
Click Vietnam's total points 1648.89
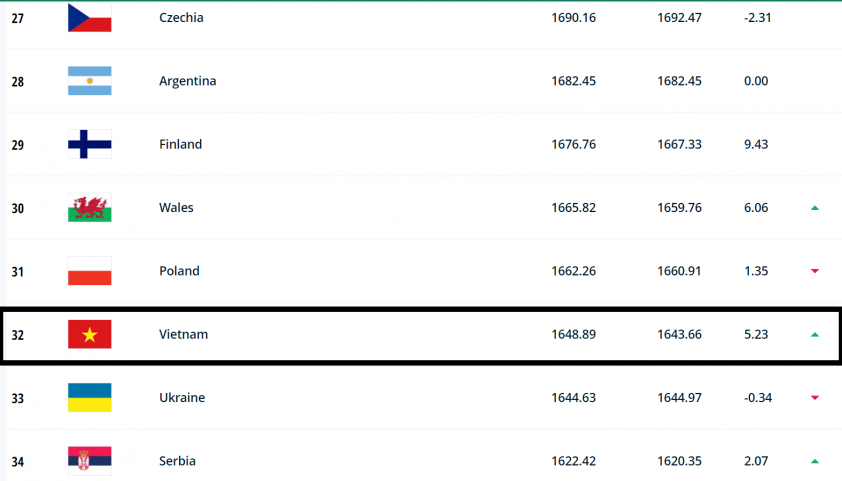[x=574, y=334]
